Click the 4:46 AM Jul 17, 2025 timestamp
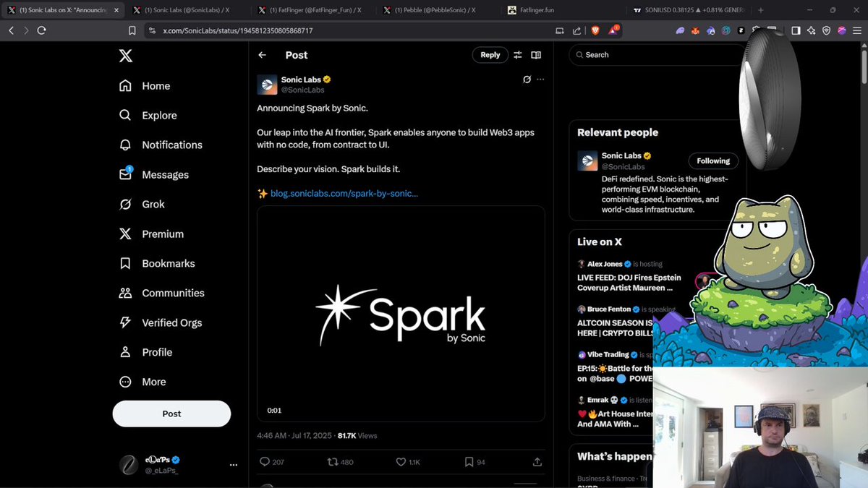This screenshot has height=488, width=868. (294, 436)
